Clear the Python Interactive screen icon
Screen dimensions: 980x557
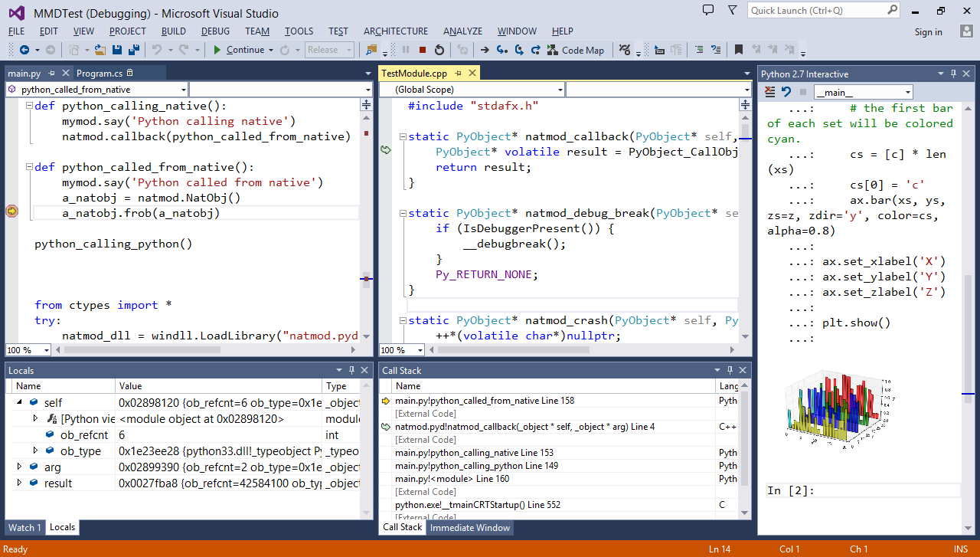pos(769,91)
